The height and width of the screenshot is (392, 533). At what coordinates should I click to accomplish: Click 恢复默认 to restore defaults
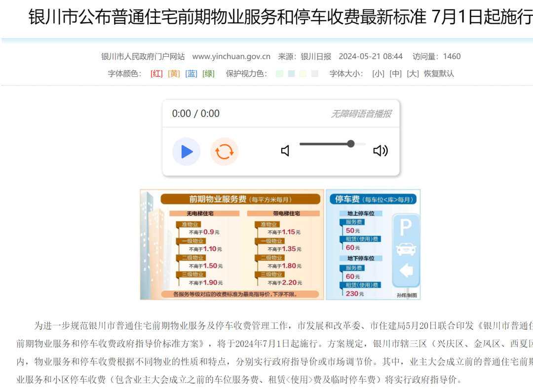point(439,74)
